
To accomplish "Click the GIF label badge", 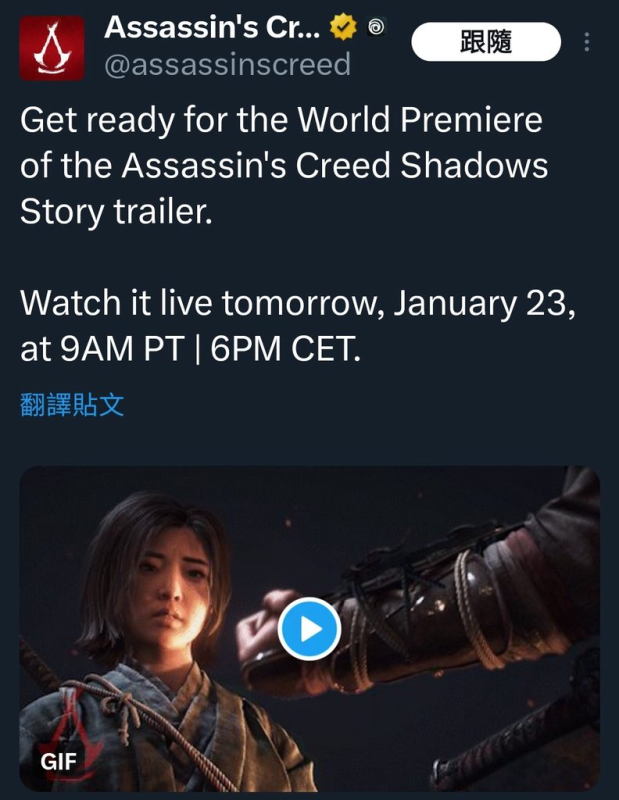I will click(58, 762).
